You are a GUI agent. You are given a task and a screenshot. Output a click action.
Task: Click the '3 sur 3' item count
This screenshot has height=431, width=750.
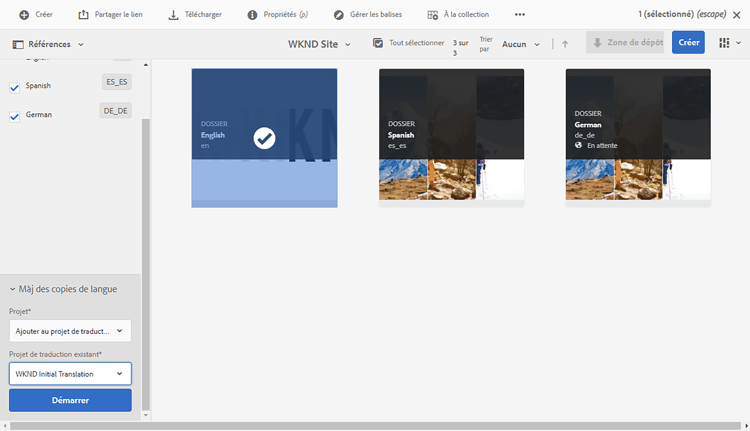pyautogui.click(x=461, y=48)
